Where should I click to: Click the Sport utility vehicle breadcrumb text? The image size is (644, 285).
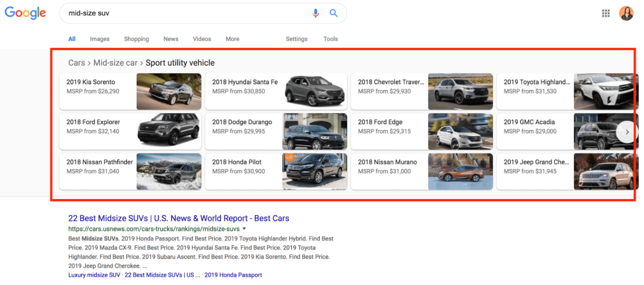[180, 63]
